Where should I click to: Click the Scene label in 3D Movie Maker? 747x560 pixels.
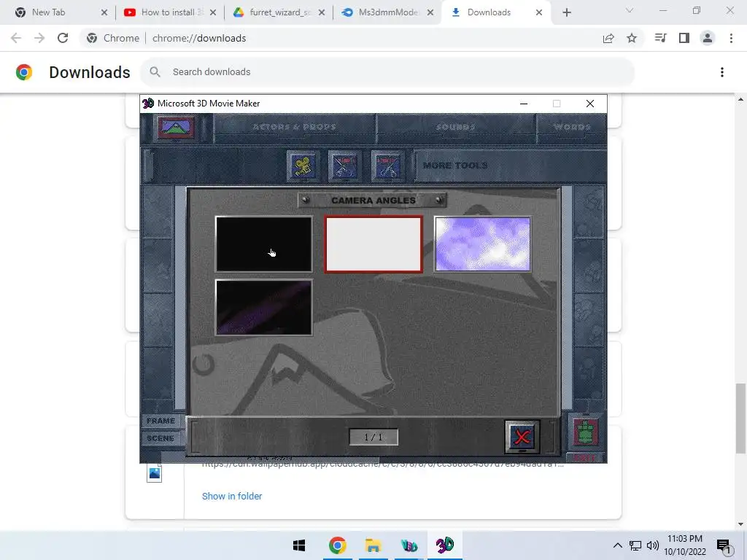[x=160, y=438]
